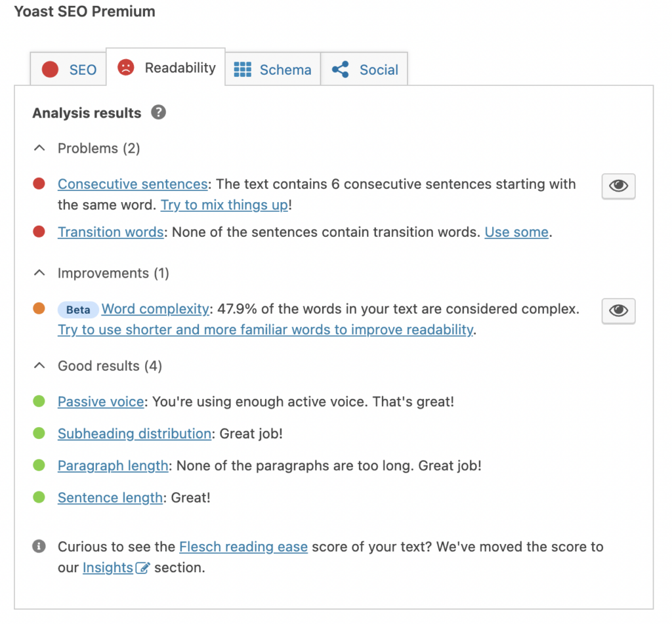
Task: Click the Social share icon
Action: tap(340, 70)
